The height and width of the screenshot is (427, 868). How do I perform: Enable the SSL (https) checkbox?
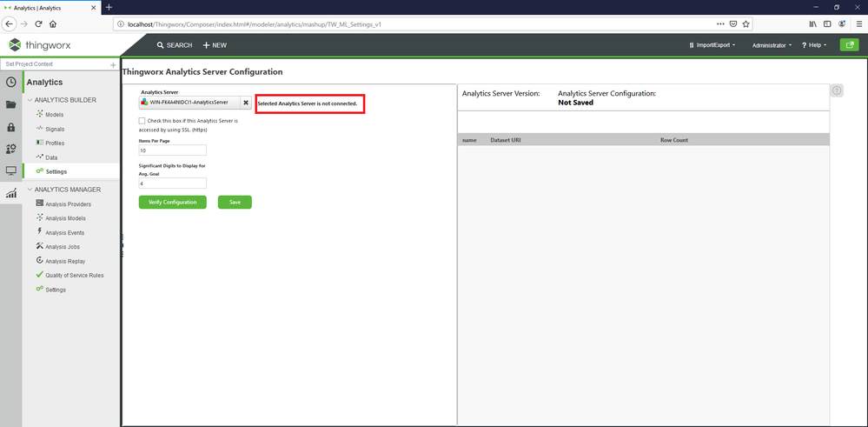tap(142, 120)
